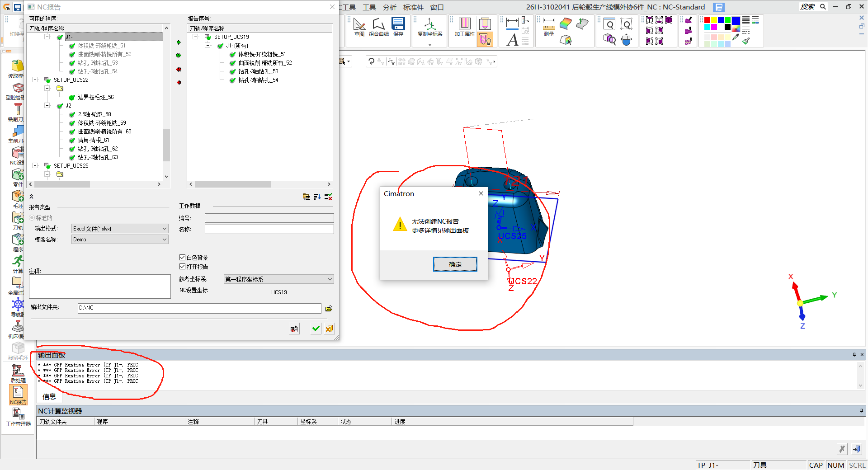Collapse SETUP_UCS25 tree node
This screenshot has height=470, width=868.
coord(35,166)
